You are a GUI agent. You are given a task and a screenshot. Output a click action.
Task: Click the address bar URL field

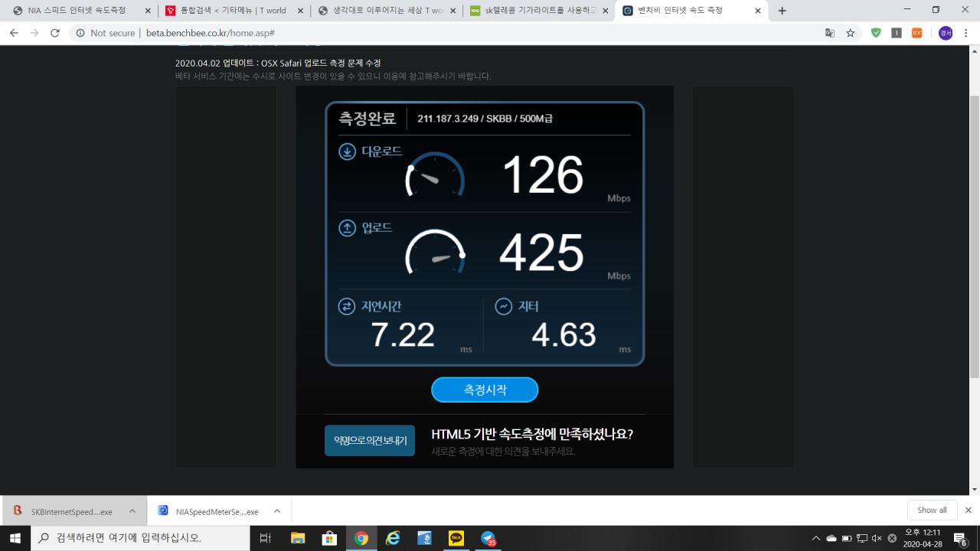click(x=459, y=33)
